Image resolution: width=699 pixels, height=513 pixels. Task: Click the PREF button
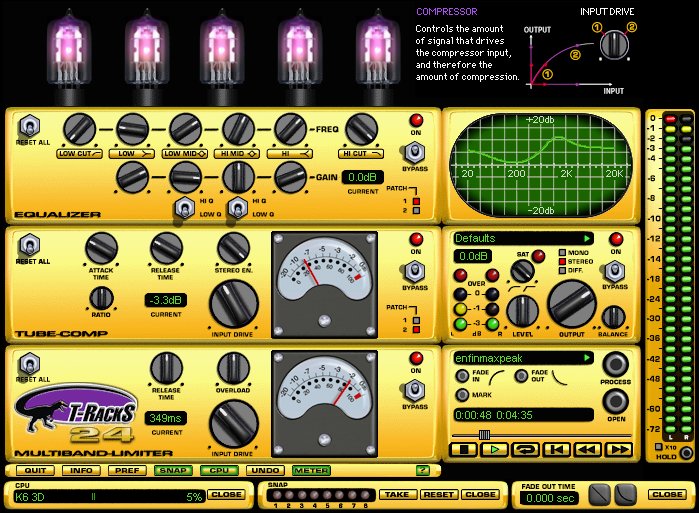point(127,470)
